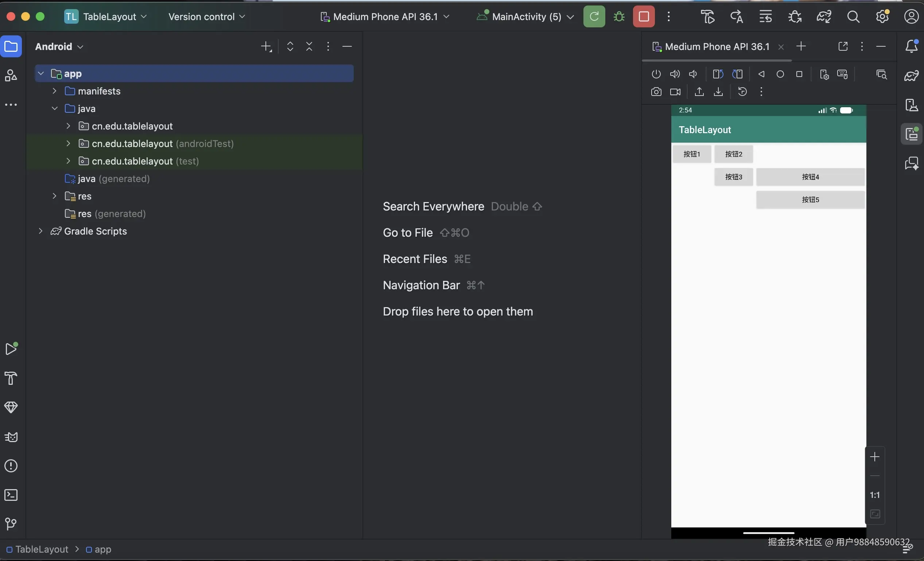Image resolution: width=924 pixels, height=561 pixels.
Task: Select cn.edu.tablelayout (androidTest) package
Action: coord(162,144)
